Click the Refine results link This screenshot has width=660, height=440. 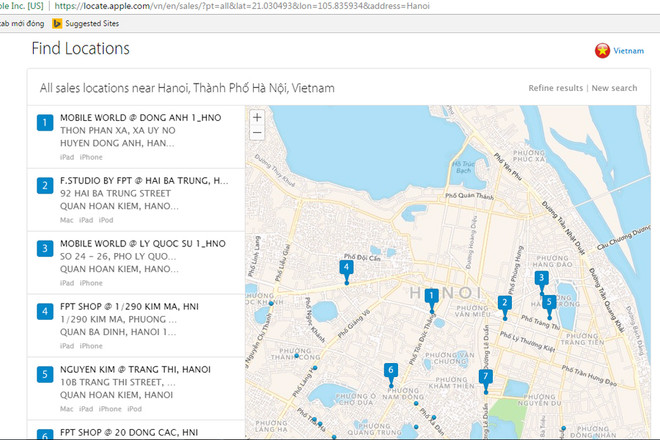pyautogui.click(x=555, y=88)
